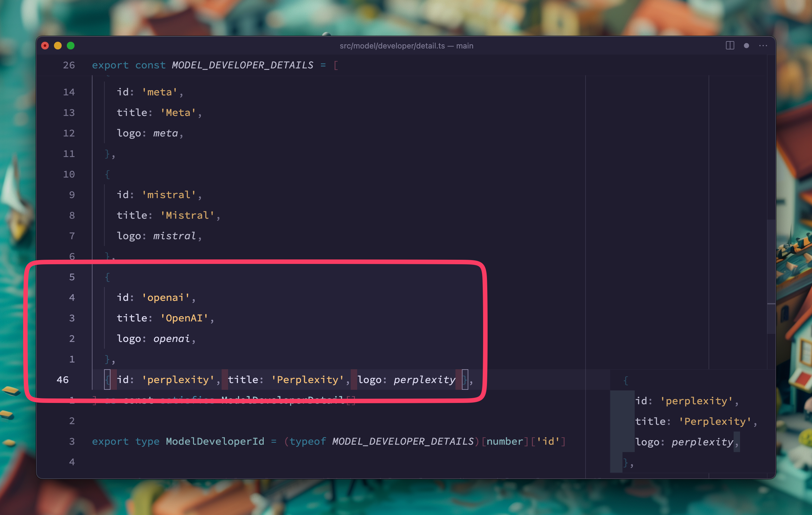Image resolution: width=812 pixels, height=515 pixels.
Task: Click the meta logo identifier
Action: pos(165,133)
